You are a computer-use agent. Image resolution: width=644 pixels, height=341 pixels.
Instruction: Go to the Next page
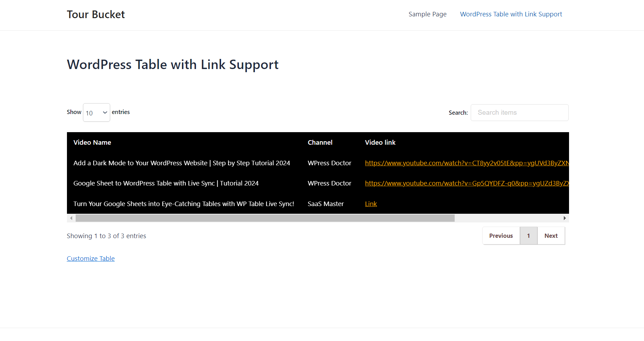[x=551, y=236]
